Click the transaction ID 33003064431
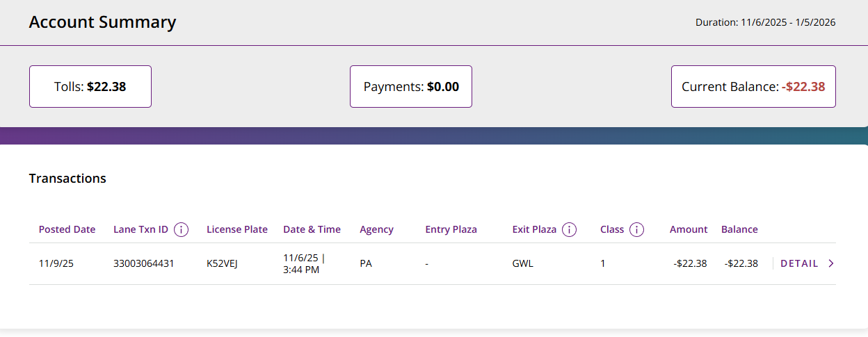This screenshot has width=868, height=337. click(144, 264)
